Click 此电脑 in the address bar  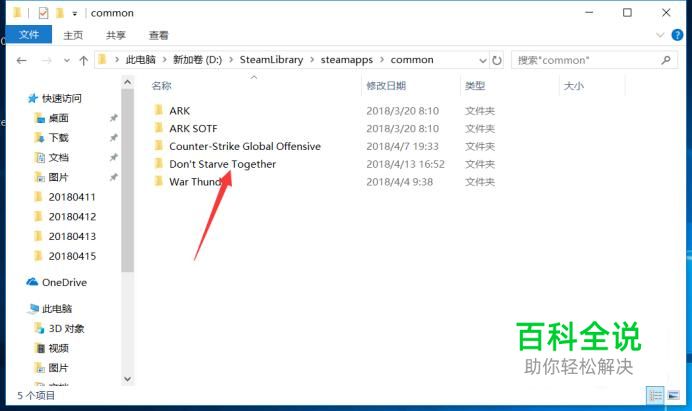141,60
